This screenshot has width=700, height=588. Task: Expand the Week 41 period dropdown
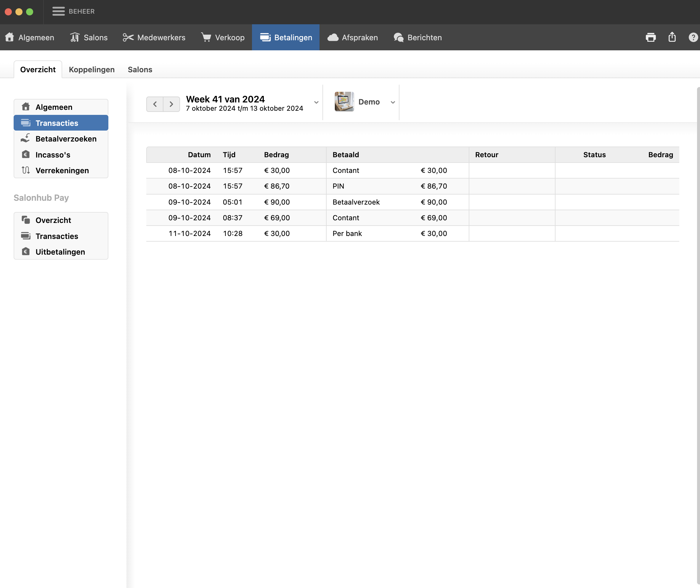click(x=316, y=102)
